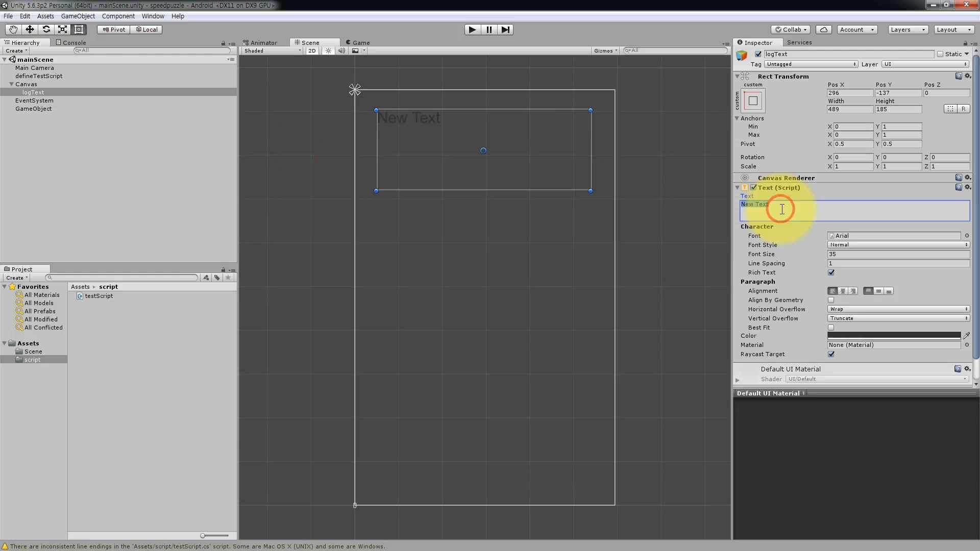Toggle logText active checkbox
The height and width of the screenshot is (551, 980).
758,54
